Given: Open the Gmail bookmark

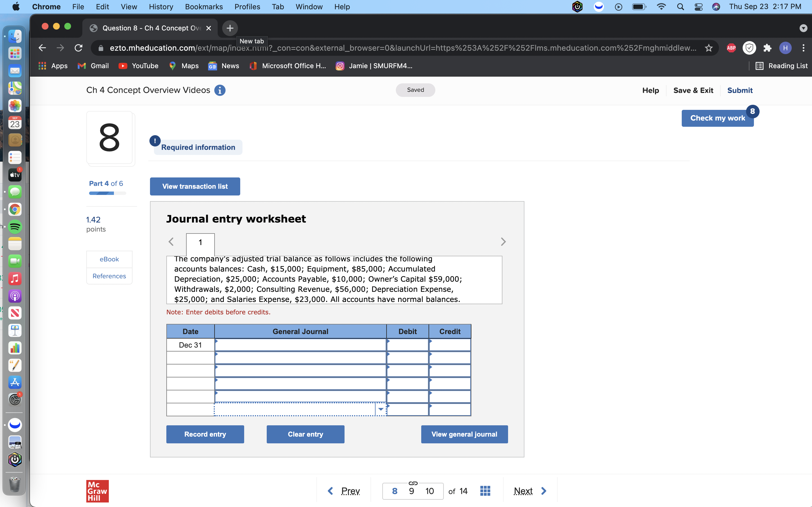Looking at the screenshot, I should coord(93,66).
